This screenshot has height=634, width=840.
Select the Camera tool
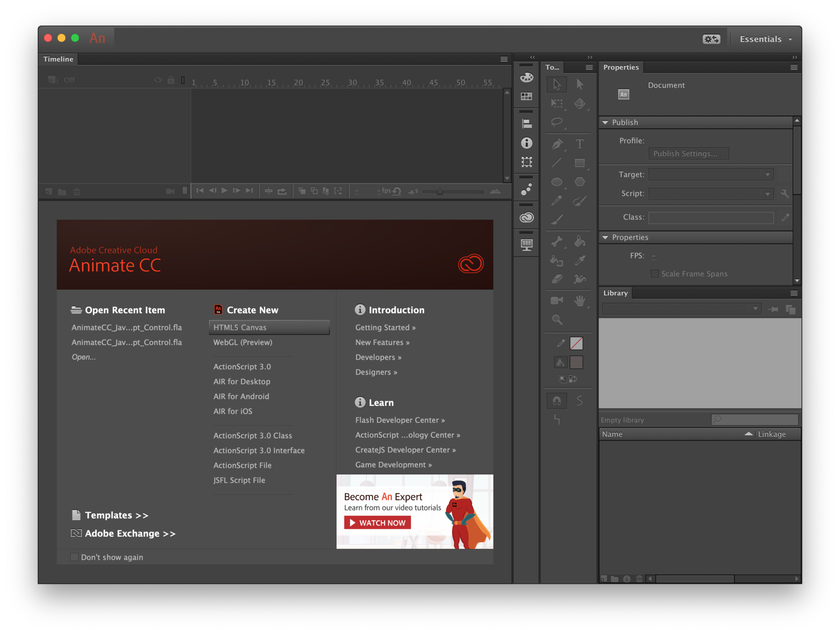(556, 301)
